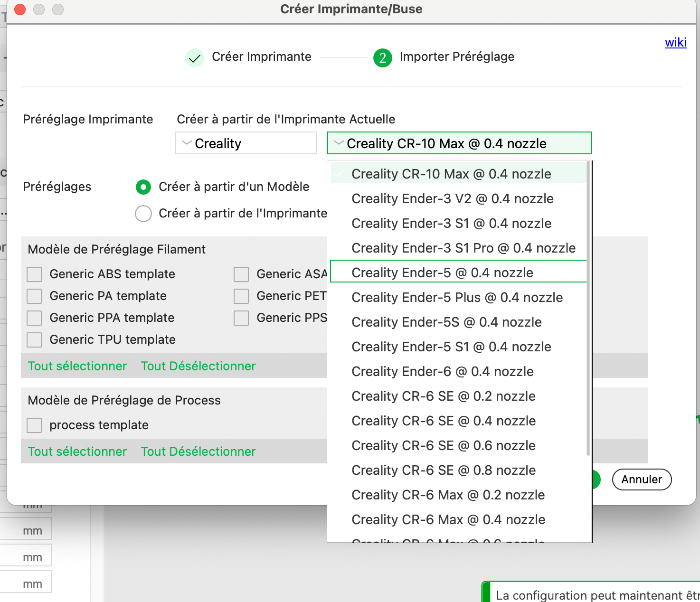Click the printer list dropdown scrollbar
The width and height of the screenshot is (700, 602).
[589, 309]
